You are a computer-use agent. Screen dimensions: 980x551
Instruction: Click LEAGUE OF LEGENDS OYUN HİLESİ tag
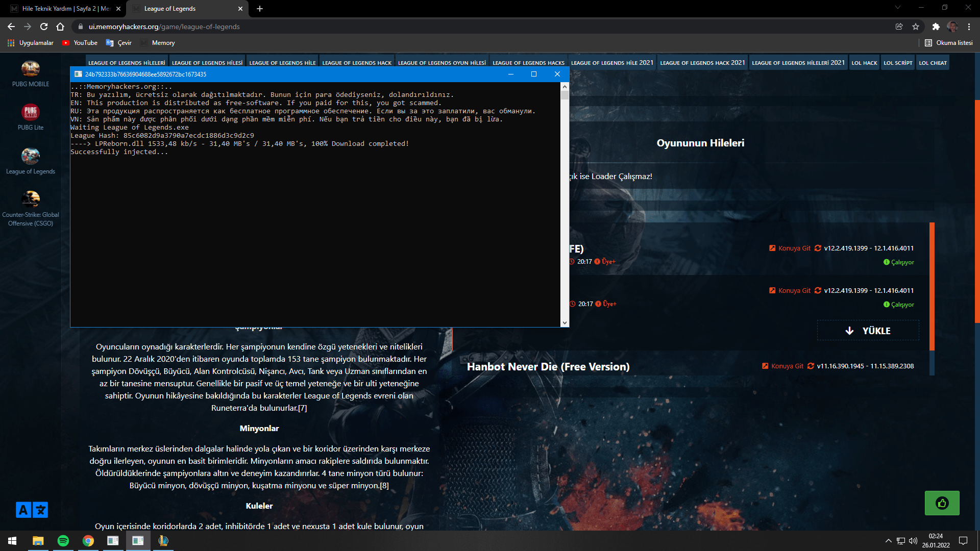pos(442,63)
